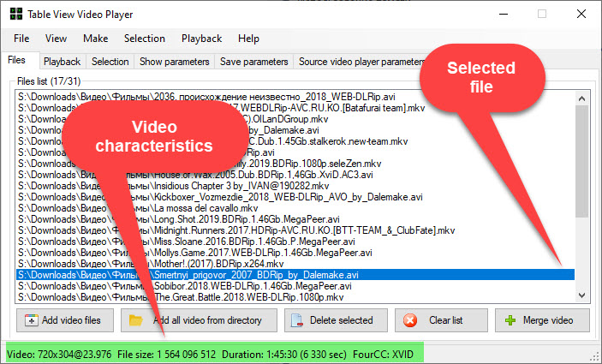Select the Insidious Chapter 3 file row
The height and width of the screenshot is (364, 602).
click(x=295, y=186)
